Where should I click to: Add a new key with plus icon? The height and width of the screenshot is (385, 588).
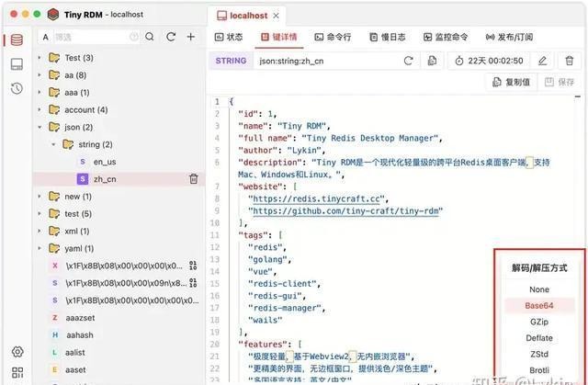pyautogui.click(x=191, y=37)
